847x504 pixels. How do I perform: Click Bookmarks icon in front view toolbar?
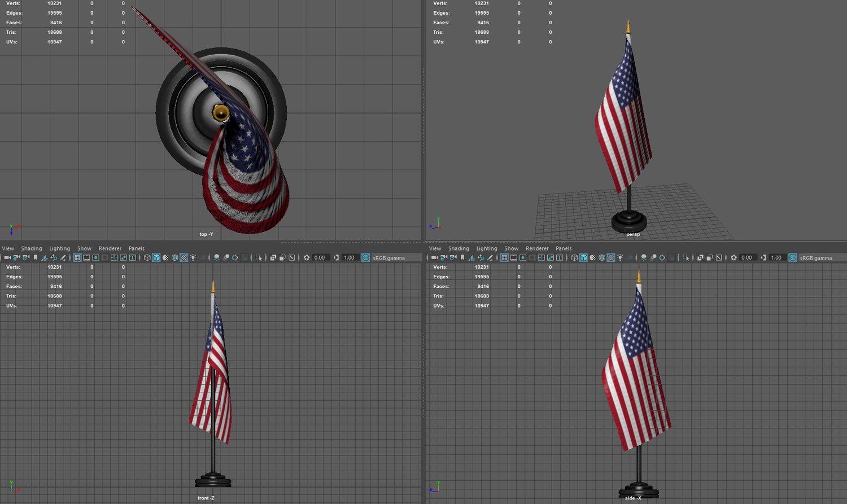pyautogui.click(x=35, y=257)
